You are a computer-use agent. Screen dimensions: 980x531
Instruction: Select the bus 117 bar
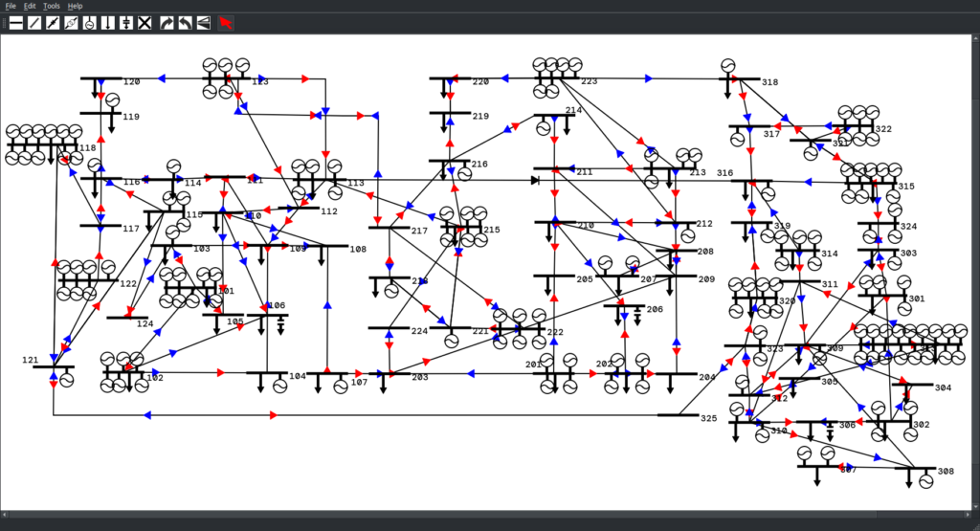[100, 226]
